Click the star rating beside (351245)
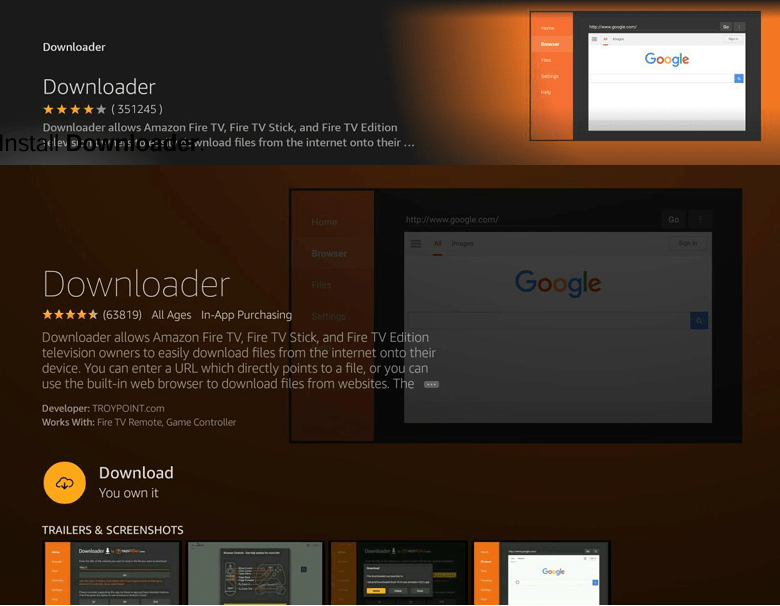 pyautogui.click(x=74, y=109)
